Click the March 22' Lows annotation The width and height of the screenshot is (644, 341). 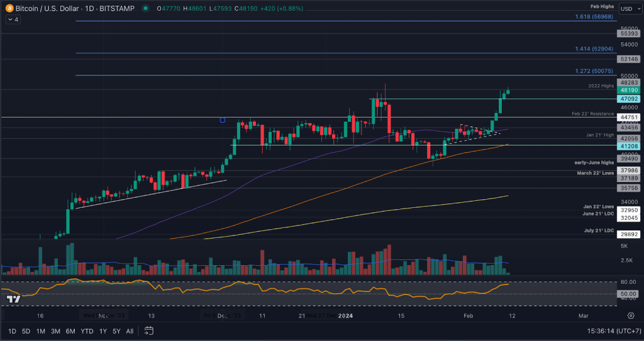coord(596,173)
